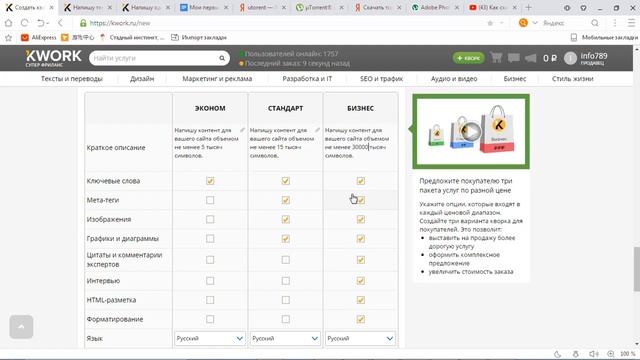
Task: Click the green + кворк button
Action: click(x=468, y=58)
